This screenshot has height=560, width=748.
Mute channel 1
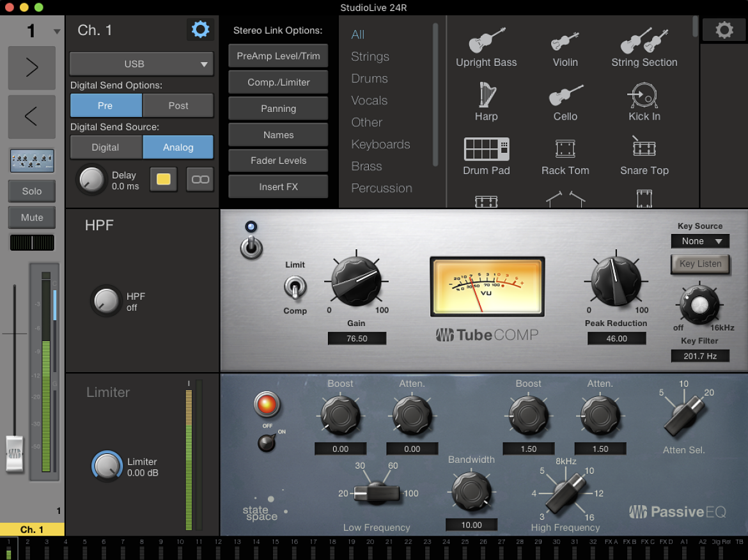[32, 217]
